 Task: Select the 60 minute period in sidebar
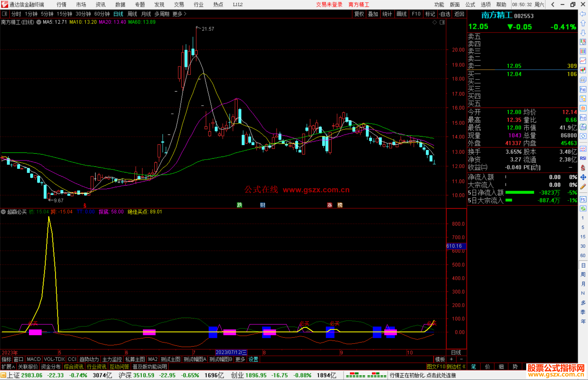pos(583,256)
